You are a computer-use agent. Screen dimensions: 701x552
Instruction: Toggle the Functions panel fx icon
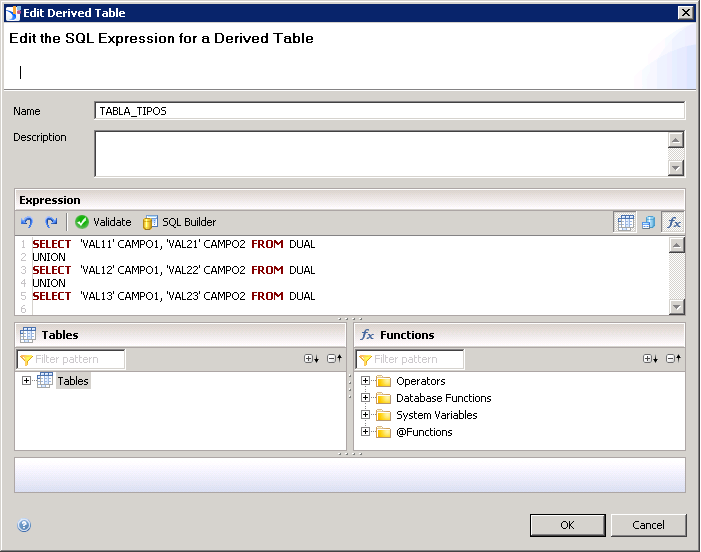(x=674, y=223)
